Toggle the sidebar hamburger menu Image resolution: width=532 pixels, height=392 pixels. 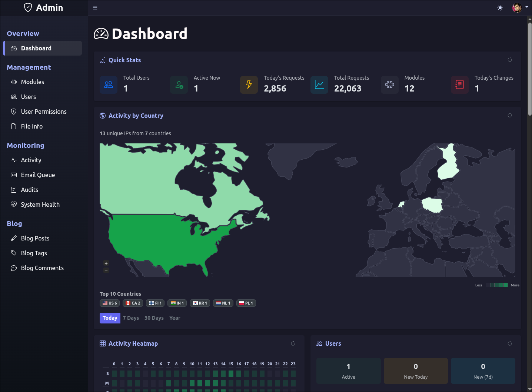coord(95,8)
